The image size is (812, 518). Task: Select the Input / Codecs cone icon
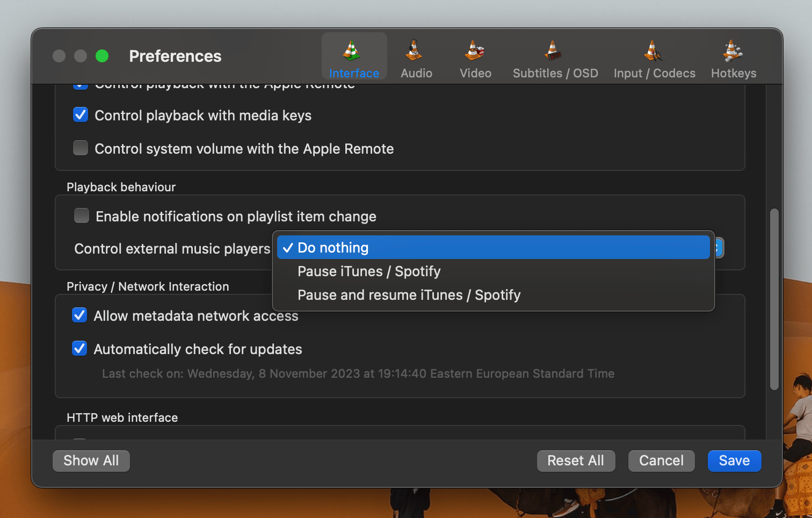pyautogui.click(x=653, y=56)
